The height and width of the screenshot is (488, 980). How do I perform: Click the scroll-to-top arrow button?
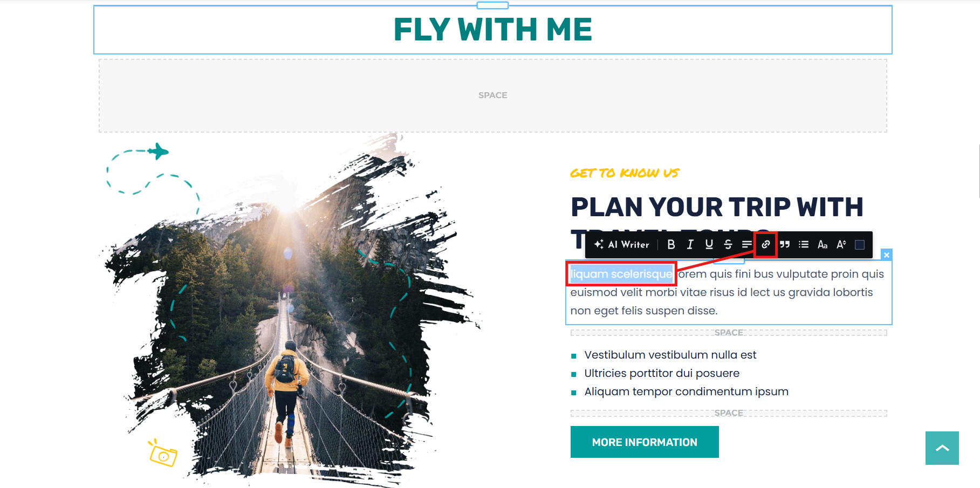pyautogui.click(x=942, y=448)
